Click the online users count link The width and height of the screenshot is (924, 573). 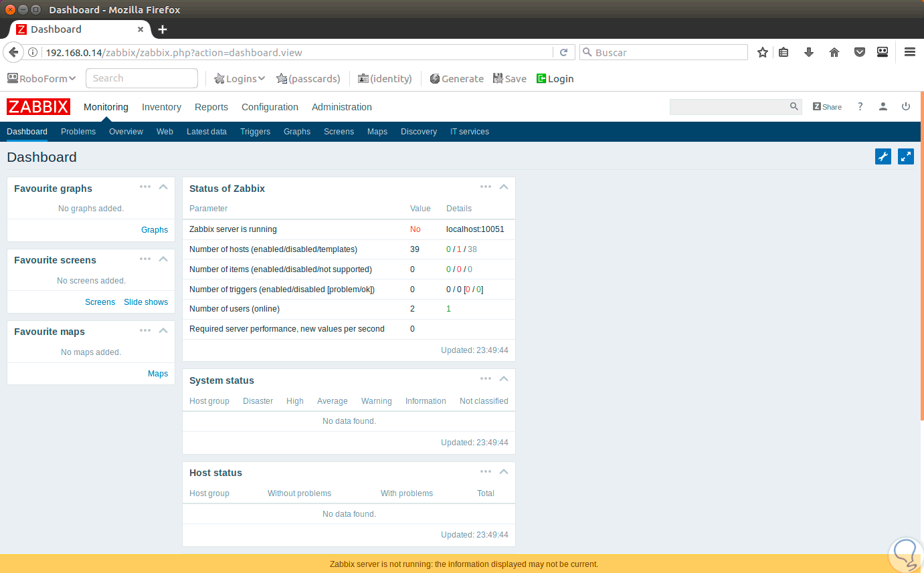point(449,309)
